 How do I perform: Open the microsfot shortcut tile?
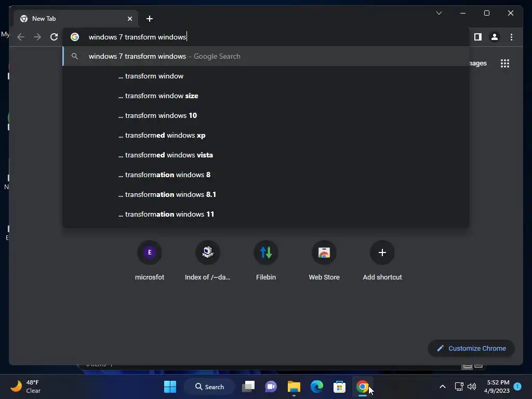(x=149, y=261)
